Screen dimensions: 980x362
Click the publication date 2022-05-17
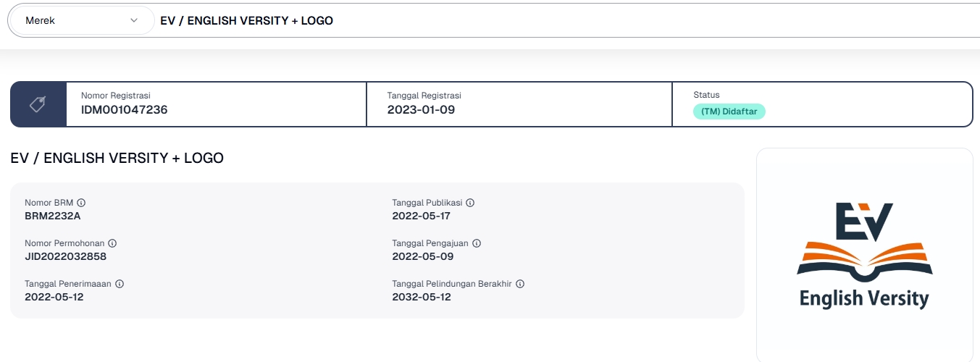(x=422, y=216)
